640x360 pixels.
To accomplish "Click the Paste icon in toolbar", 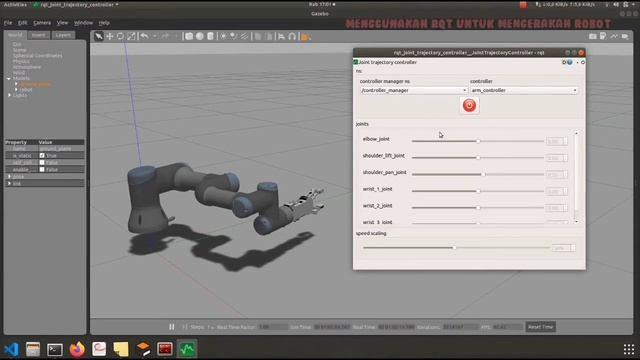I will [x=269, y=36].
